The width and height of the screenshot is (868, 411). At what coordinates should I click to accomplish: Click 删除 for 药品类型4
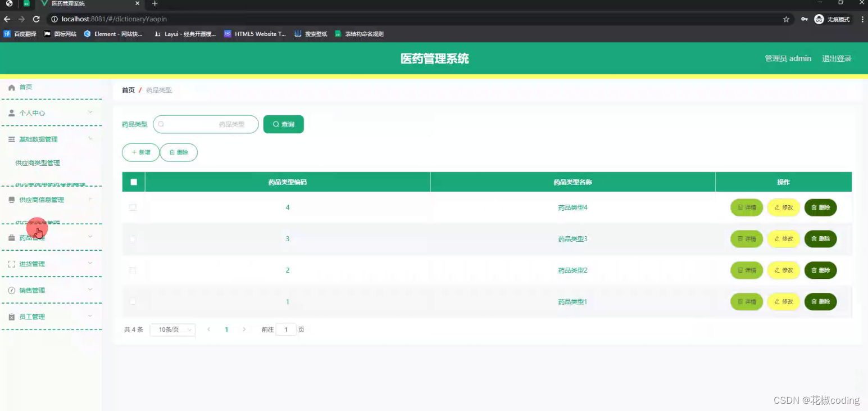[x=821, y=207]
